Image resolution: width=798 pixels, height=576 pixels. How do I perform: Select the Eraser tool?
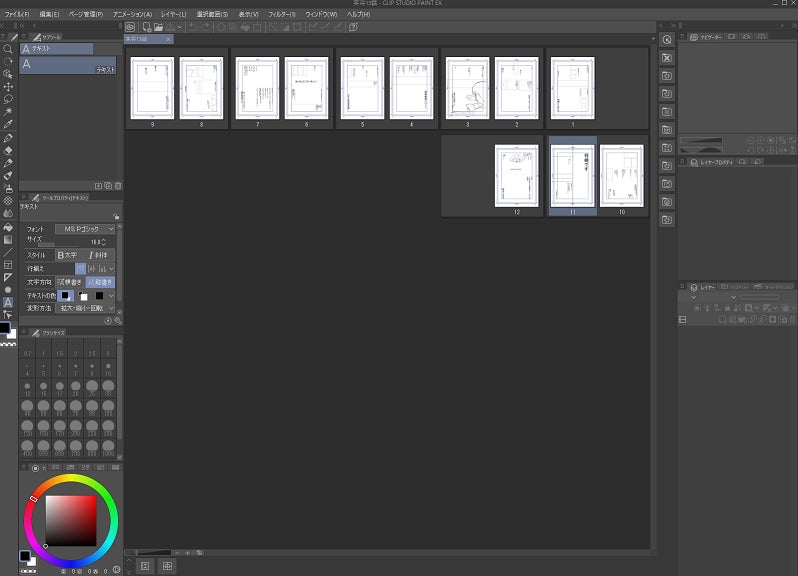tap(8, 150)
